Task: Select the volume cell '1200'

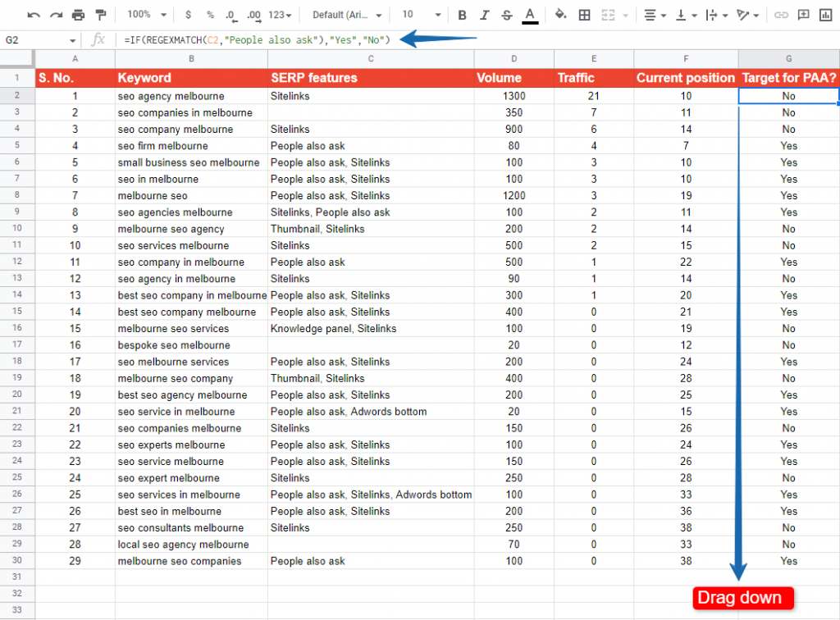Action: [x=514, y=195]
